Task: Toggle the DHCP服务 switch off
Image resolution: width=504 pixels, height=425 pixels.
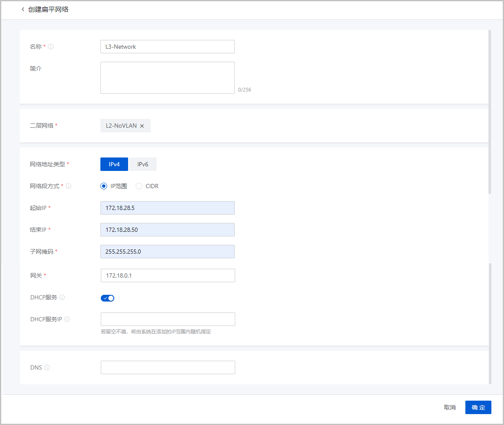Action: (108, 298)
